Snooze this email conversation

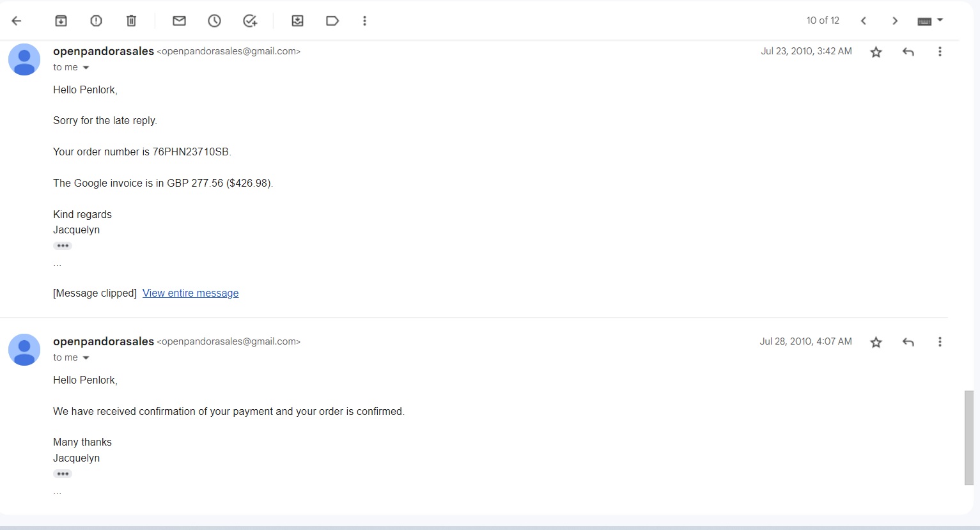214,21
